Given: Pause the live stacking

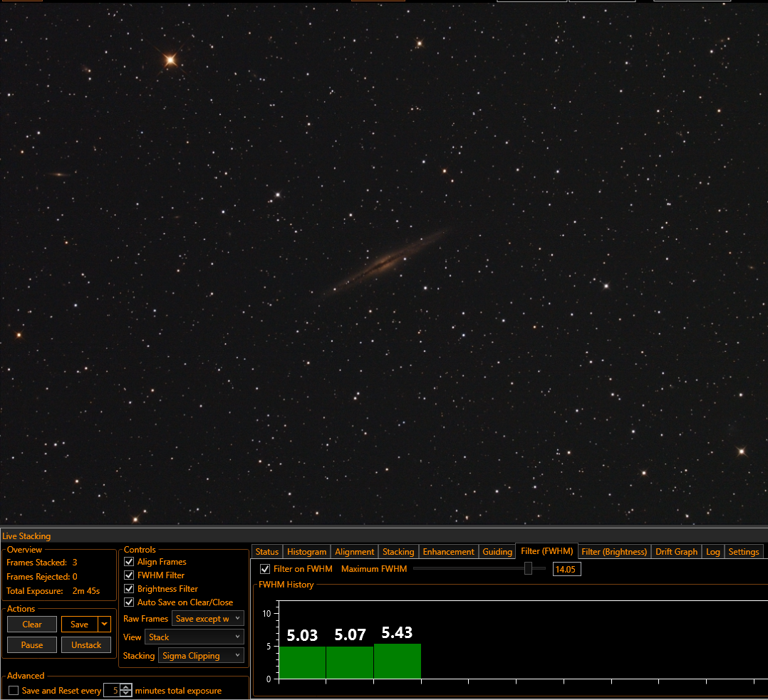Looking at the screenshot, I should coord(32,644).
